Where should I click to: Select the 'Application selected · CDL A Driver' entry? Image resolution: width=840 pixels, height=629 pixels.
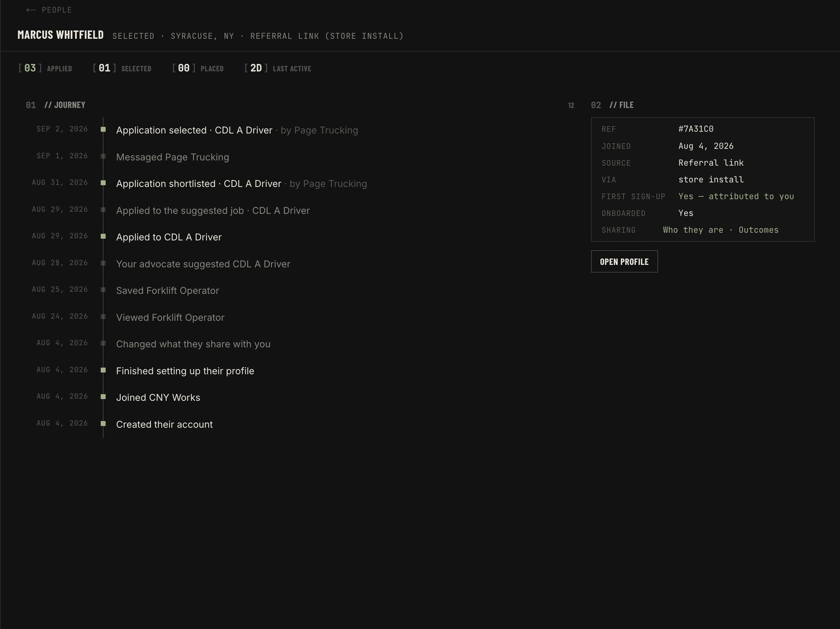click(x=237, y=130)
